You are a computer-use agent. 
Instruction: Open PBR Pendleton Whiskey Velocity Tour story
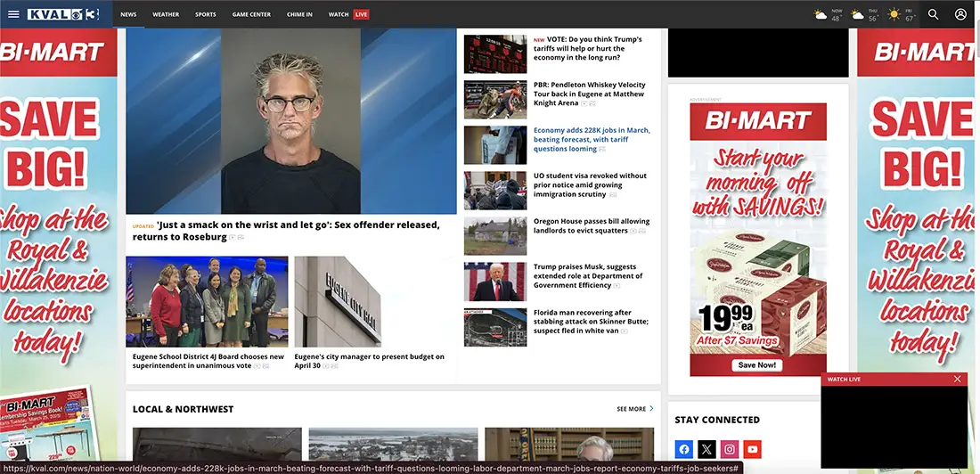coord(590,94)
